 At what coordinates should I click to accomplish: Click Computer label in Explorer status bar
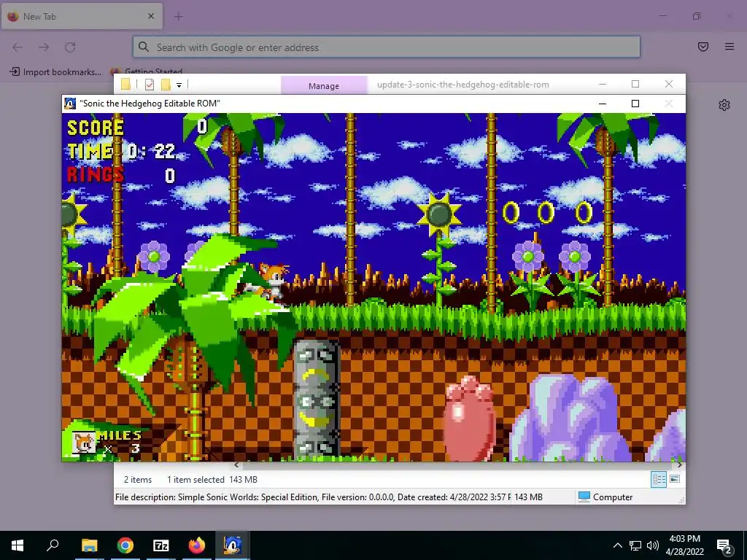613,497
